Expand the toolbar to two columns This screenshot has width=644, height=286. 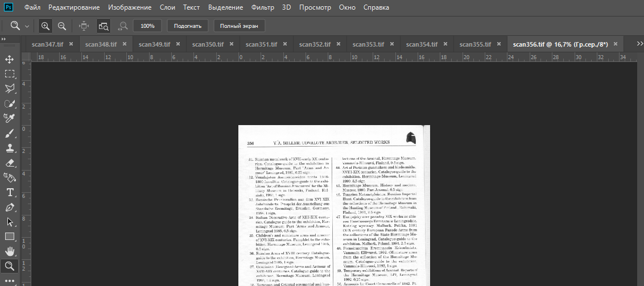(3, 39)
